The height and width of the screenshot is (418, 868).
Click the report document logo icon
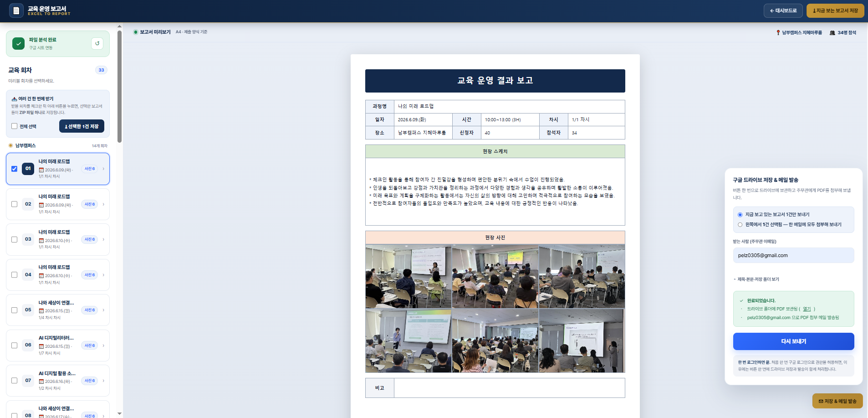(16, 10)
